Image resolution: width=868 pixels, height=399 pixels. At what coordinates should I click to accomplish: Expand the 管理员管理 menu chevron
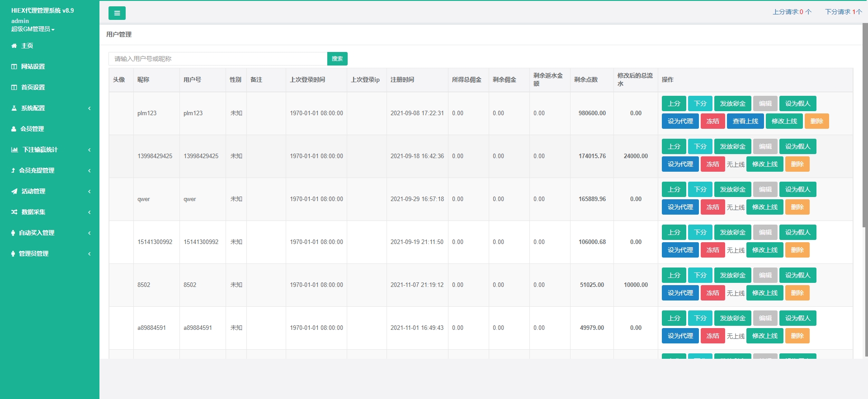[x=89, y=253]
